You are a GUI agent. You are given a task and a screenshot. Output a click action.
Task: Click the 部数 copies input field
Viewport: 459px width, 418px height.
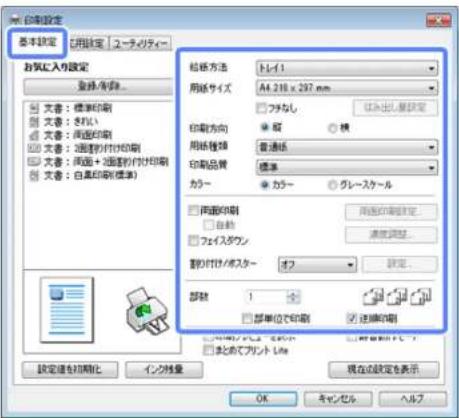(266, 297)
